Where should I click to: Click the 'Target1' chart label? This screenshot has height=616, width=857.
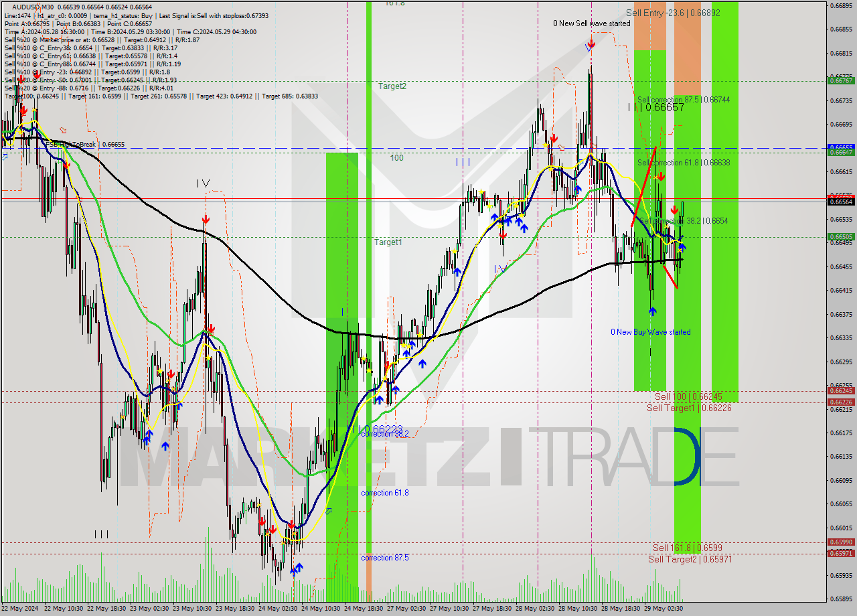point(388,242)
